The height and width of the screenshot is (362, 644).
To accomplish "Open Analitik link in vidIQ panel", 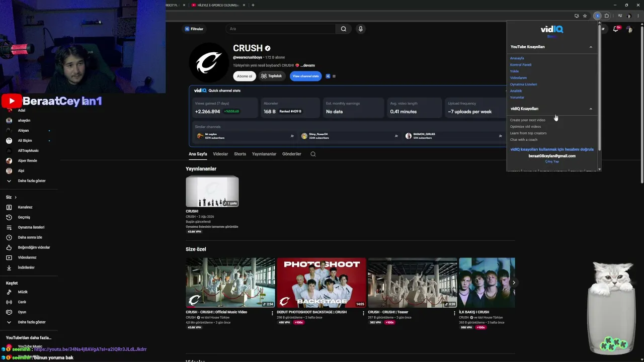I will pos(516,91).
